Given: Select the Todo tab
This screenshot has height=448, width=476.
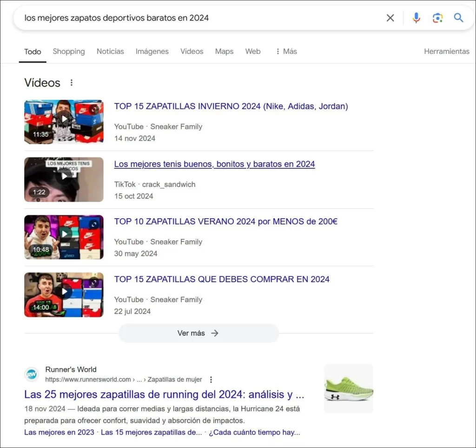Looking at the screenshot, I should (x=33, y=52).
